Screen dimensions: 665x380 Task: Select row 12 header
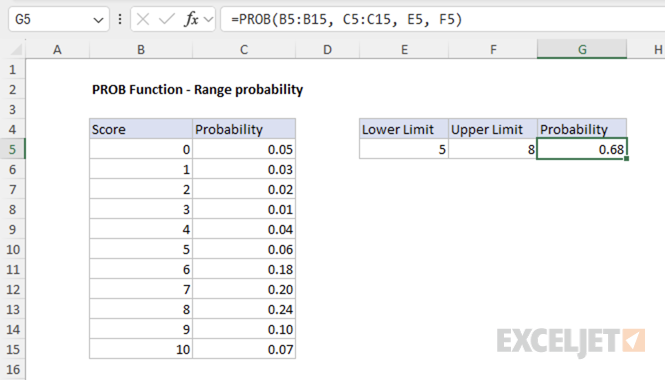[x=13, y=289]
